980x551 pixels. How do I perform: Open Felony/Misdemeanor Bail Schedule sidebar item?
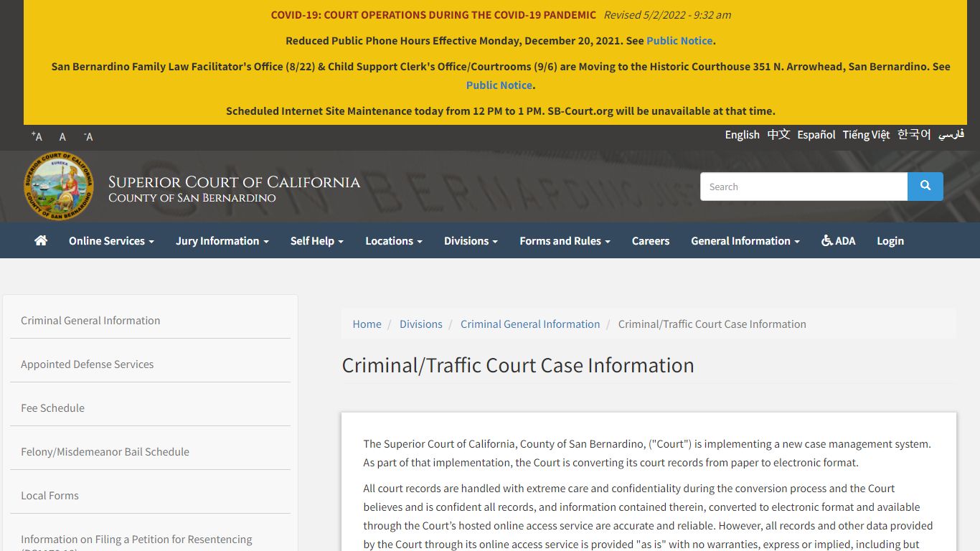point(150,452)
